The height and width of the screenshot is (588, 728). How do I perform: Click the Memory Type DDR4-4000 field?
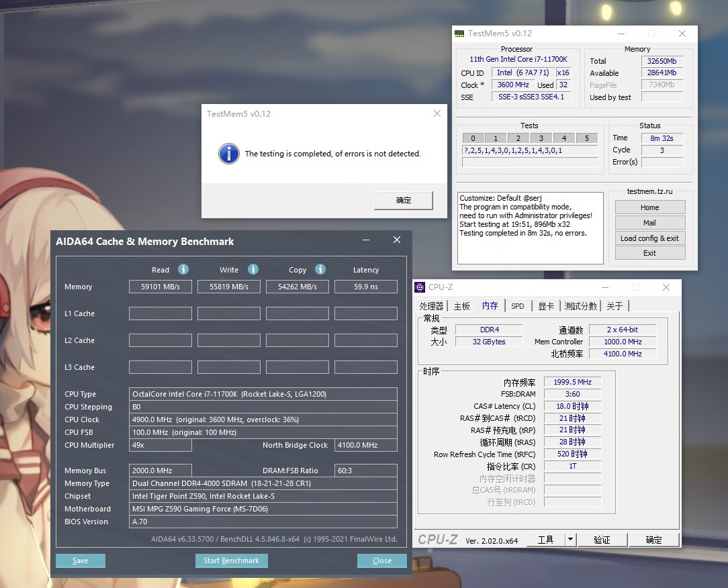pyautogui.click(x=263, y=483)
